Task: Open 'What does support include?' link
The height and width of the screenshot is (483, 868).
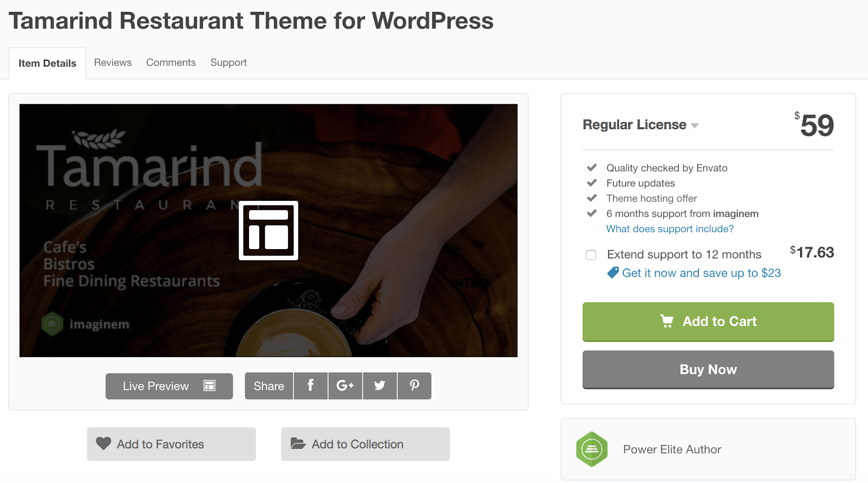Action: click(670, 229)
